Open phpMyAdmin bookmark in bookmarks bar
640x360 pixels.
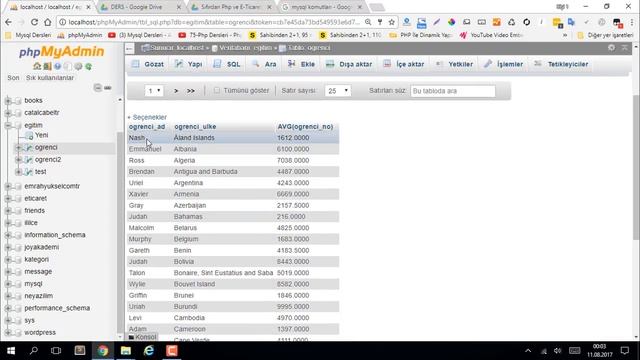[x=80, y=35]
